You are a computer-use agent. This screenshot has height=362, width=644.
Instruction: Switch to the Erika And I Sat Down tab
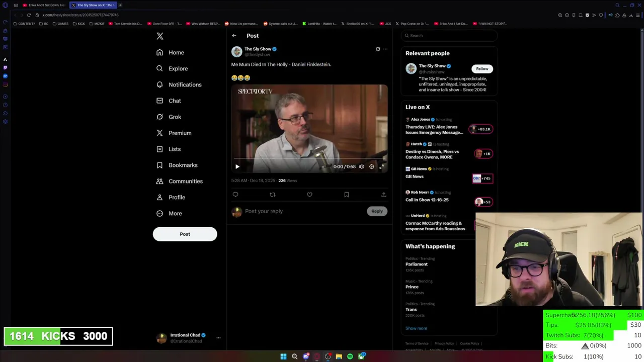point(44,5)
